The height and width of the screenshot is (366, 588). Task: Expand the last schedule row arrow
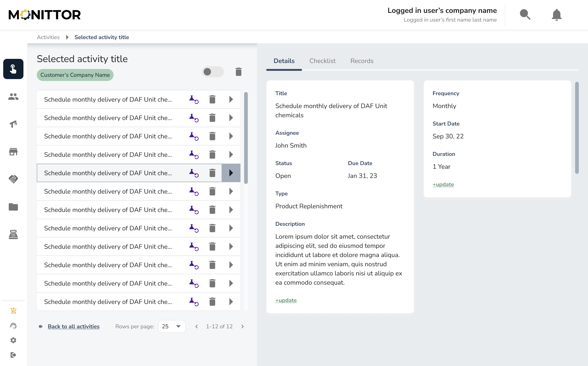coord(231,302)
